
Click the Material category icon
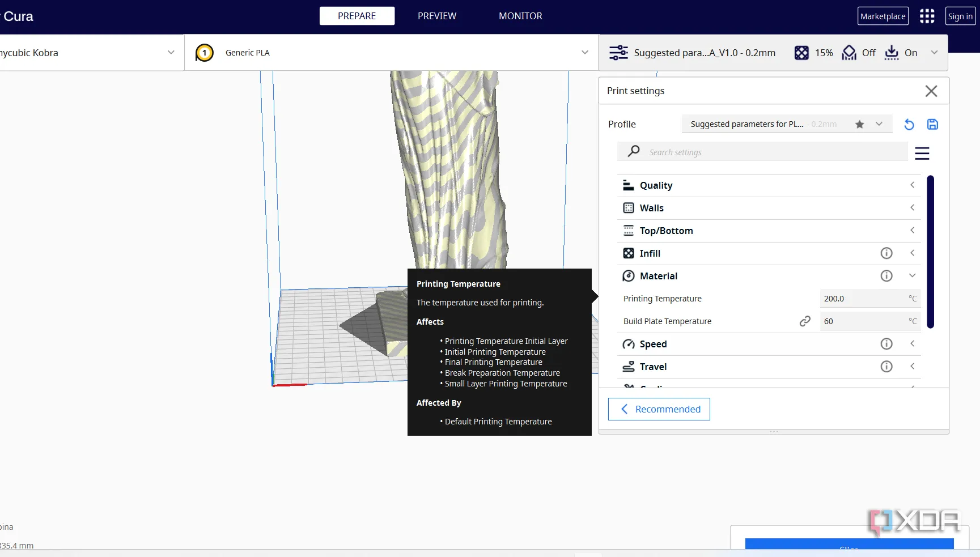coord(629,276)
